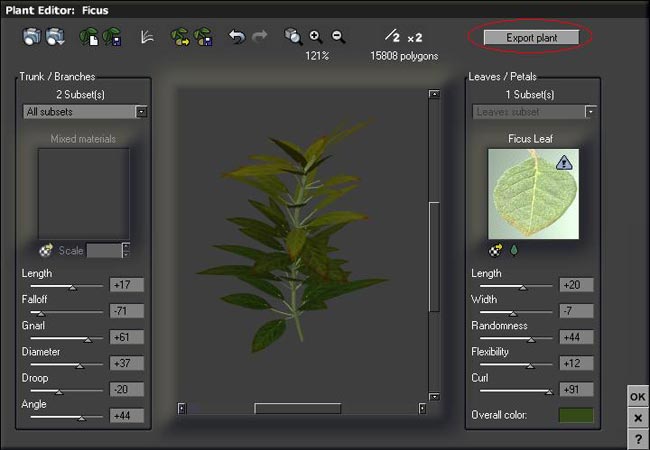Click preview horizontal scrollbar left arrow
Image resolution: width=650 pixels, height=450 pixels.
182,409
